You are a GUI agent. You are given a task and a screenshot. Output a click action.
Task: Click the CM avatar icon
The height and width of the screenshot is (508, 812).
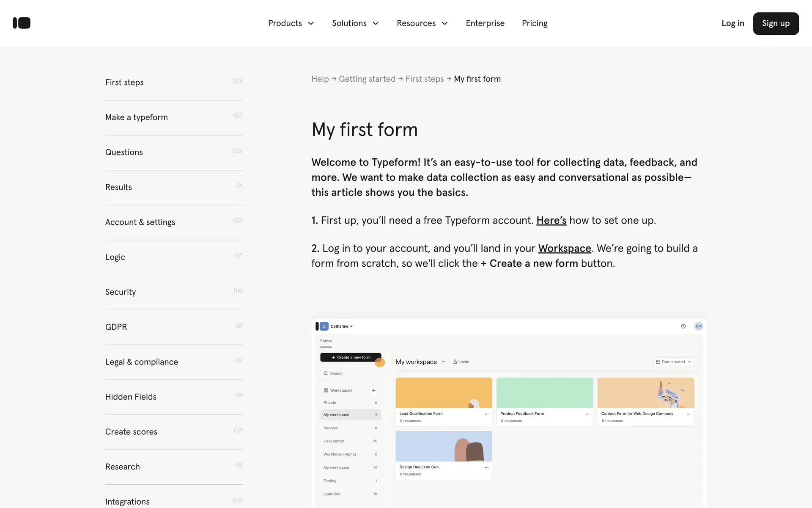click(x=698, y=326)
